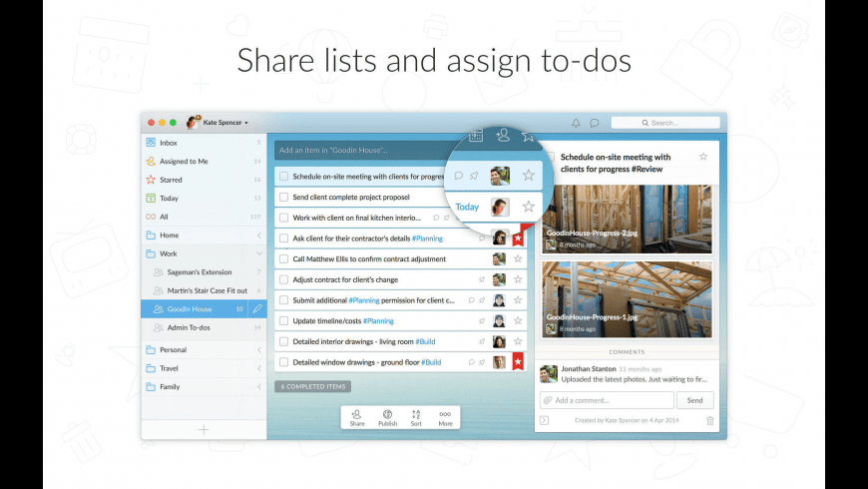Expand the Travel folder chevron
868x489 pixels.
(258, 368)
